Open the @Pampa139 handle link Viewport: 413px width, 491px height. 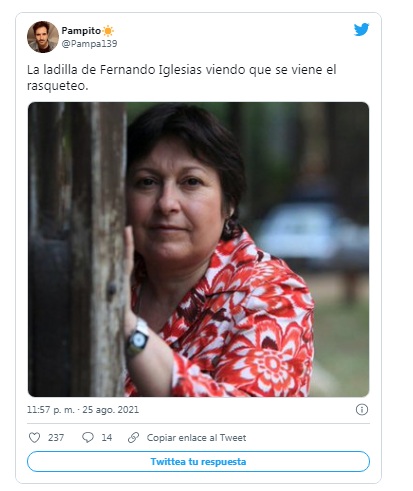click(89, 44)
